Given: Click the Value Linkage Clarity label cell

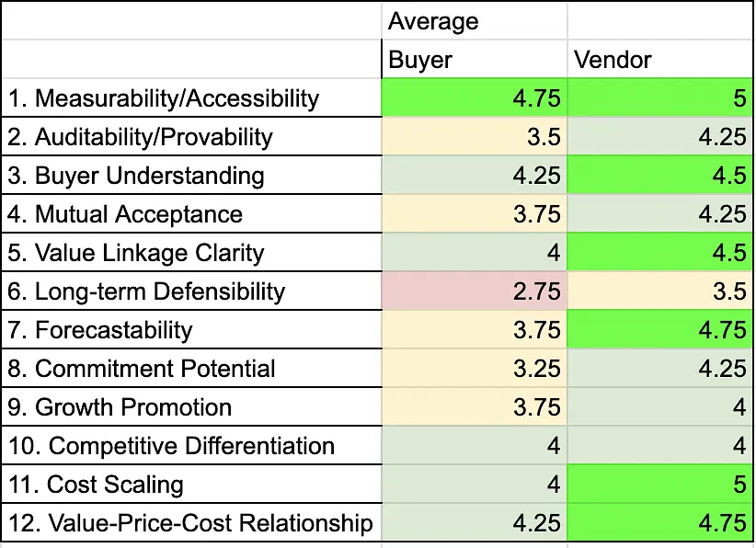Looking at the screenshot, I should point(190,253).
